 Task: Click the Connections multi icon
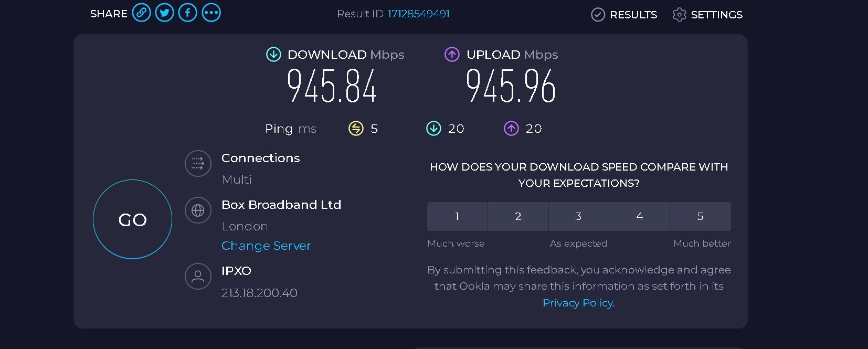(198, 164)
